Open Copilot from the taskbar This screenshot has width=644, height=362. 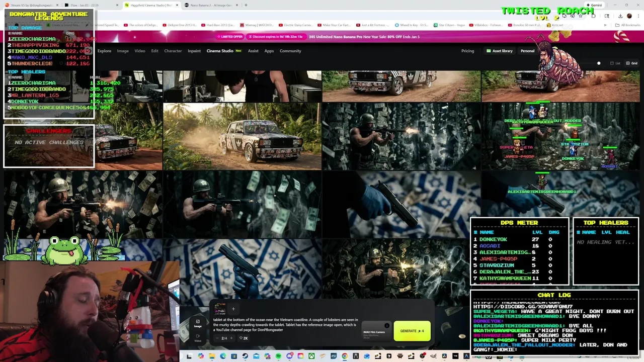pos(201,356)
